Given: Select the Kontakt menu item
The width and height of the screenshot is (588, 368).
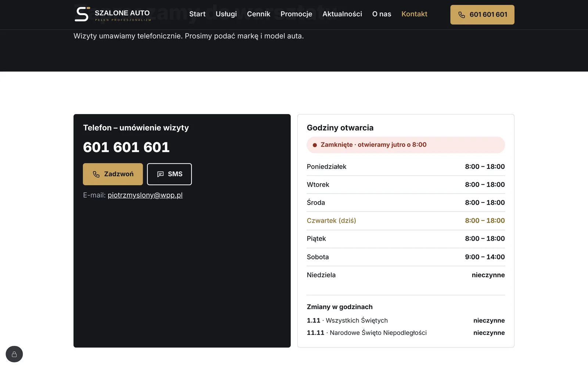Looking at the screenshot, I should 415,14.
